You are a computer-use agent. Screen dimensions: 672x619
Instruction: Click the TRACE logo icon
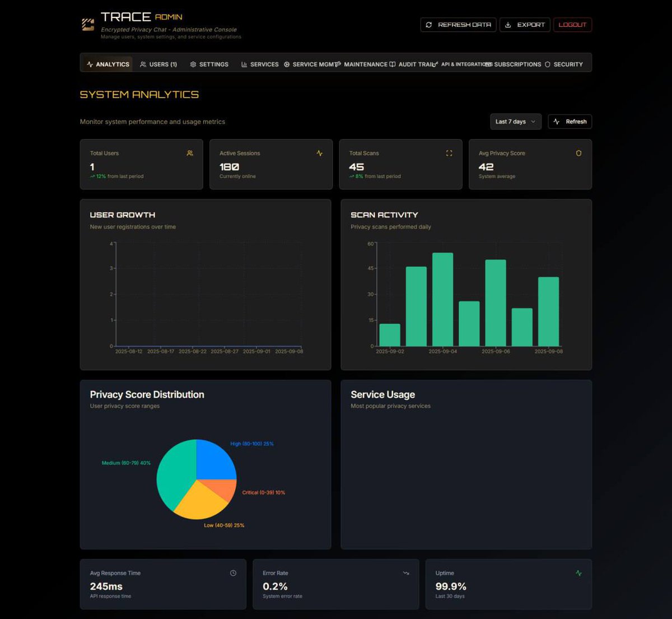click(88, 25)
